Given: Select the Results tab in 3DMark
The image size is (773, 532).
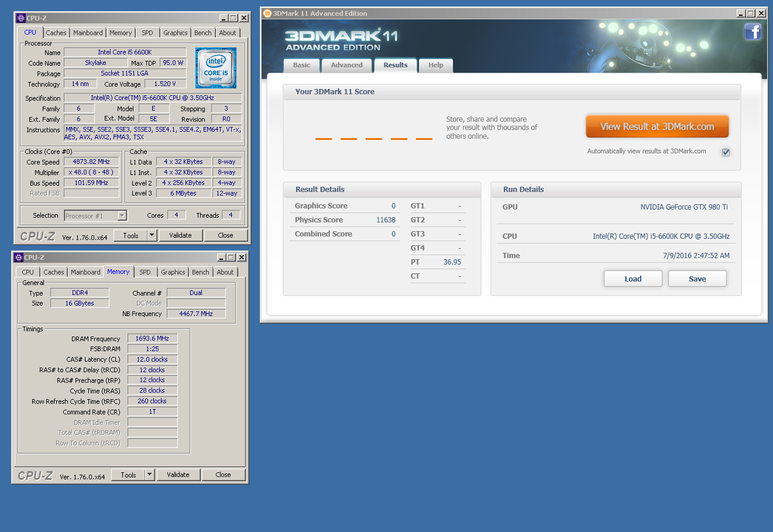Looking at the screenshot, I should pos(396,65).
